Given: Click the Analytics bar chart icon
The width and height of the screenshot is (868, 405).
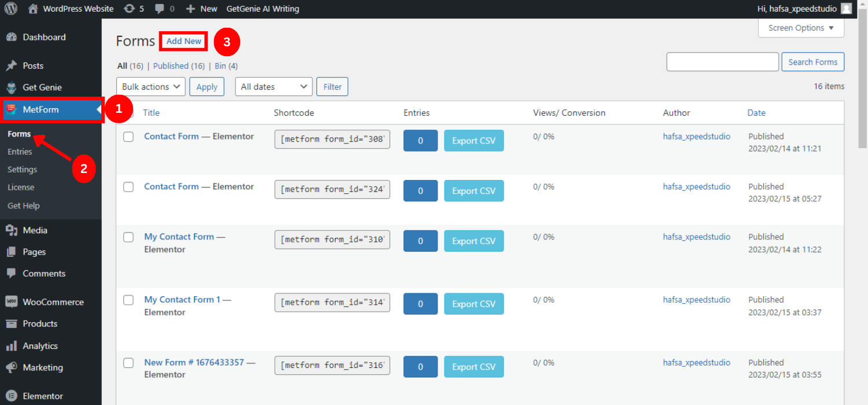Looking at the screenshot, I should 12,346.
